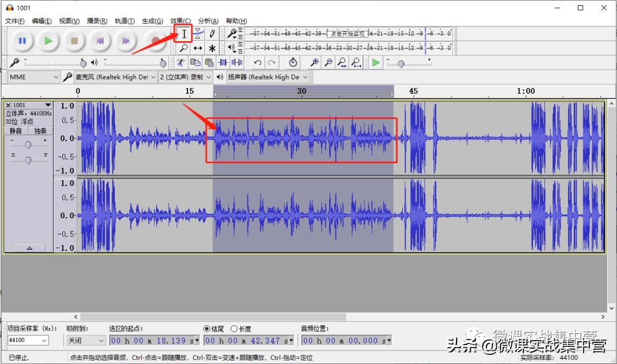
Task: Open the MME audio host dropdown
Action: pyautogui.click(x=34, y=77)
